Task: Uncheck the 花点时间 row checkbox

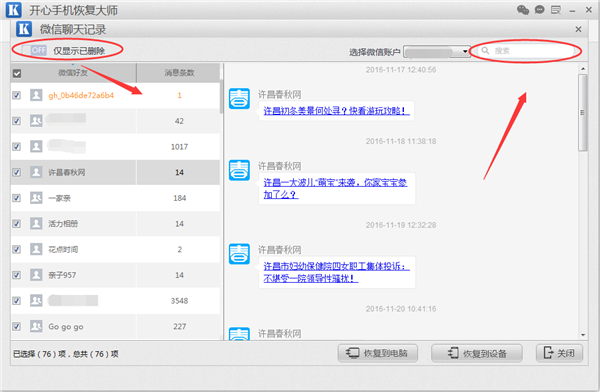Action: point(16,249)
